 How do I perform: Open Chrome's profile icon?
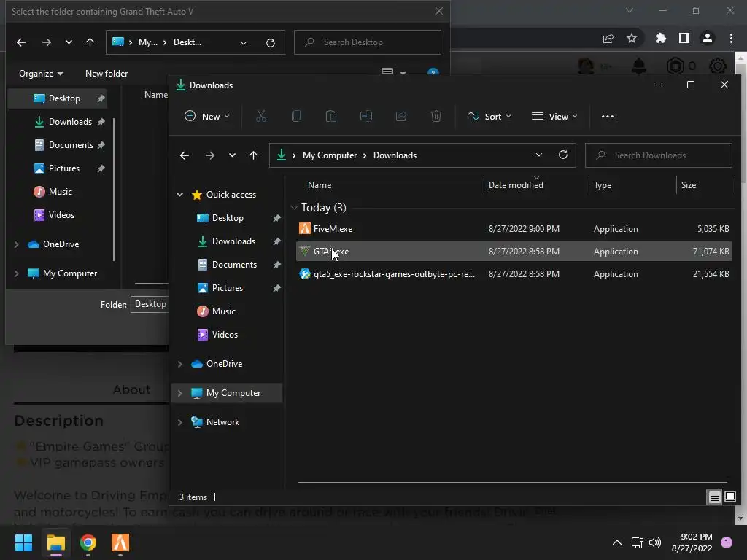click(x=708, y=38)
